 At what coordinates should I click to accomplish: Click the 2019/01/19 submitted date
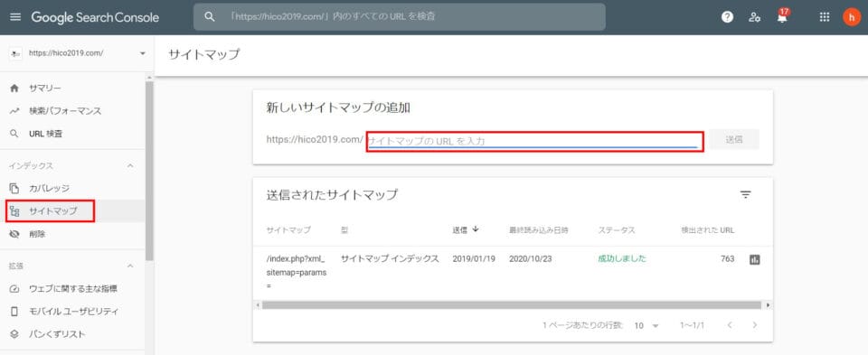point(474,258)
